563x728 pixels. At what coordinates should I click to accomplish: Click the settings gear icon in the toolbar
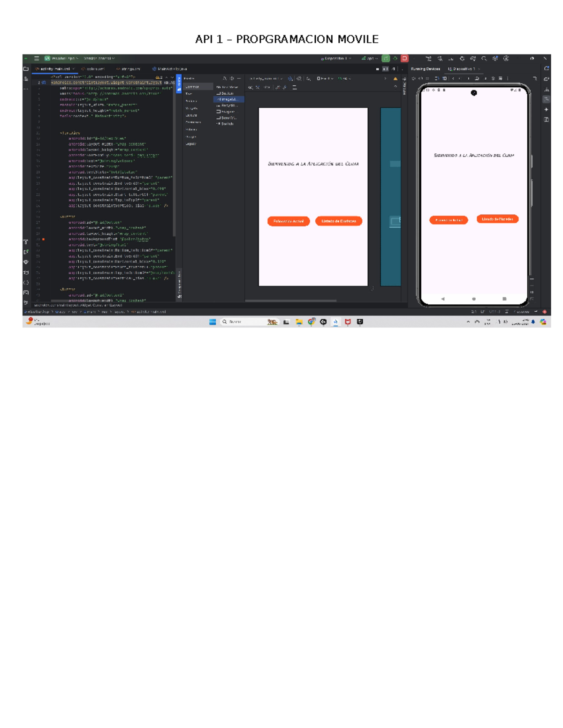coord(496,59)
